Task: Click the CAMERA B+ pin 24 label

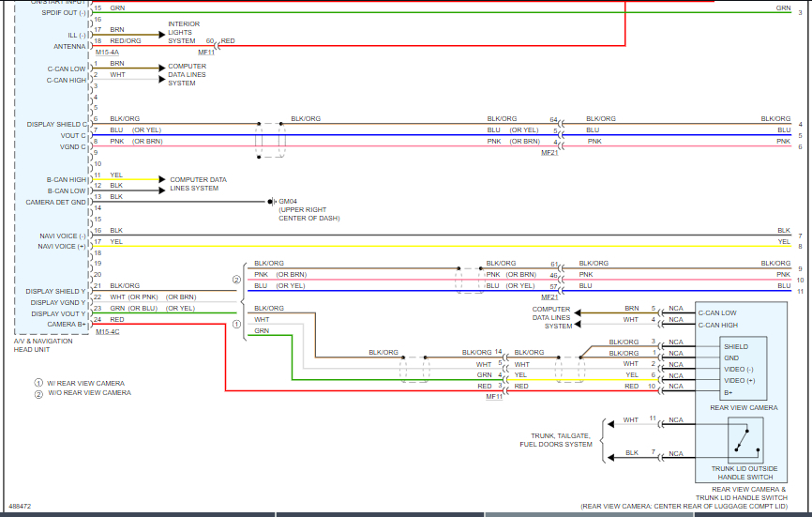Action: coord(67,325)
